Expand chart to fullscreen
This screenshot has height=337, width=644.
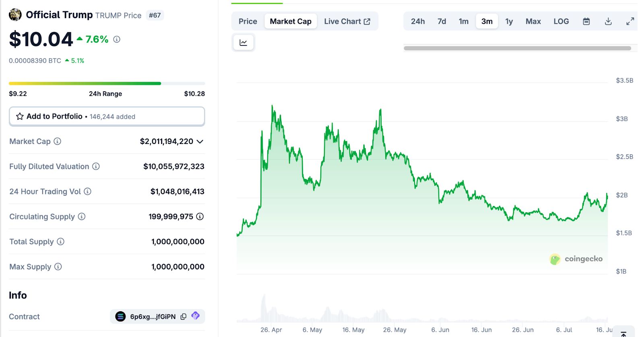(x=630, y=21)
